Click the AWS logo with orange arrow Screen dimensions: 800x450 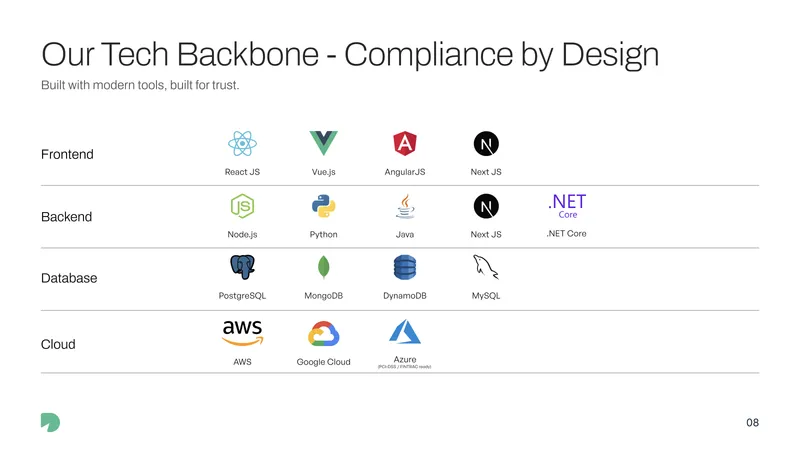pos(242,333)
